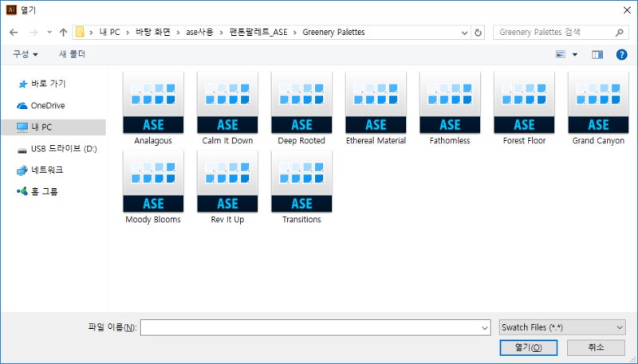Select the Deep Rooted ASE file icon

(301, 103)
